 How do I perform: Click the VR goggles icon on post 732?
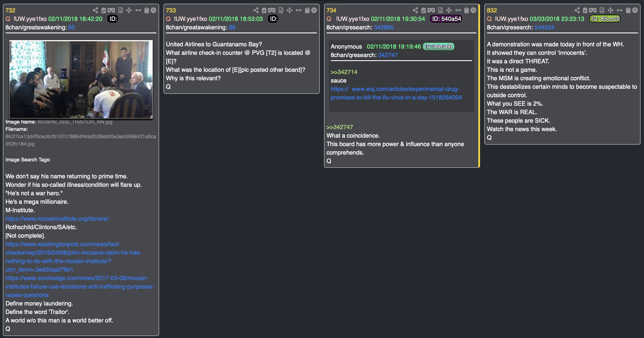click(111, 10)
